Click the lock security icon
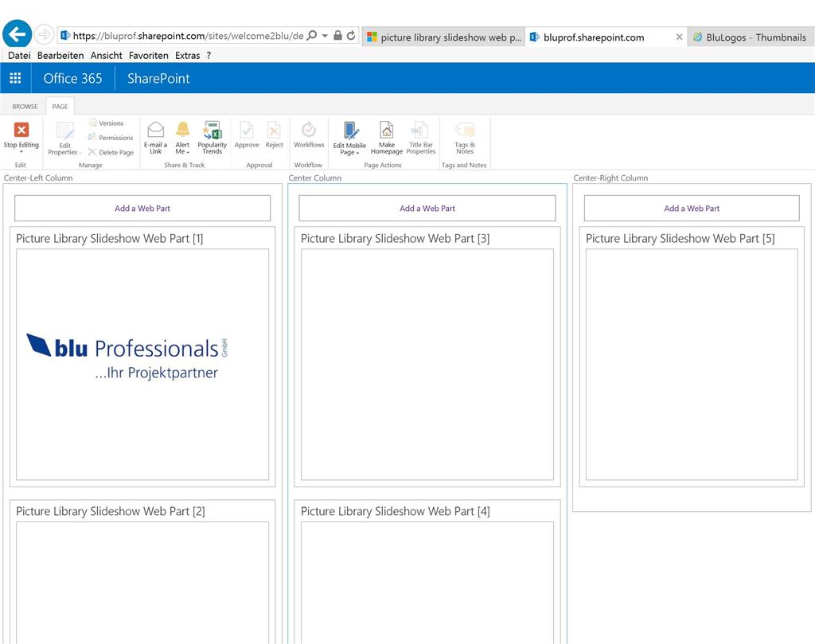This screenshot has height=644, width=815. (337, 35)
